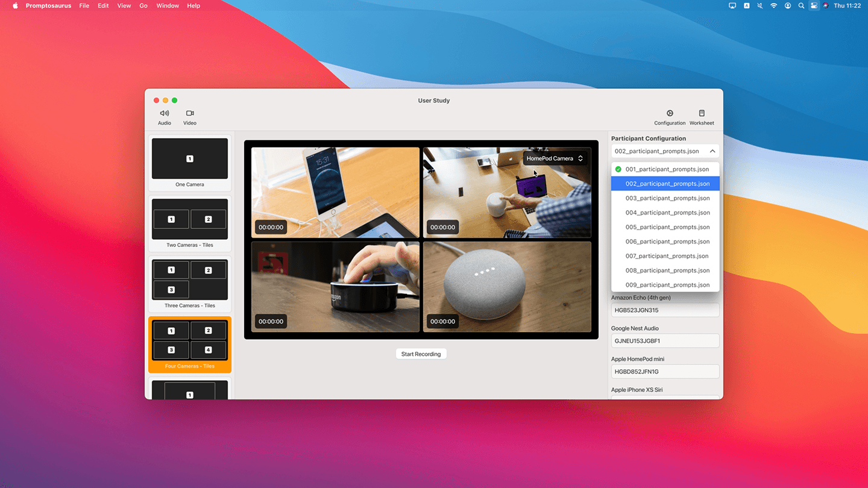Select 001_participant_prompts.json with green checkmark

click(x=665, y=169)
